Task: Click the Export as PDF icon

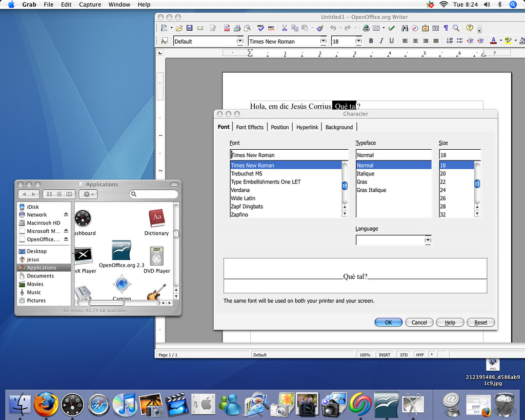Action: [x=227, y=28]
